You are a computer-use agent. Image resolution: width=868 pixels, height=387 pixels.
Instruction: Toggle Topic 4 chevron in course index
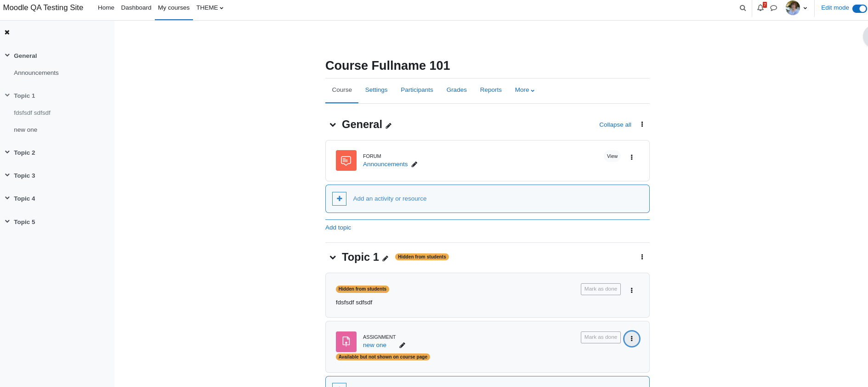click(7, 198)
